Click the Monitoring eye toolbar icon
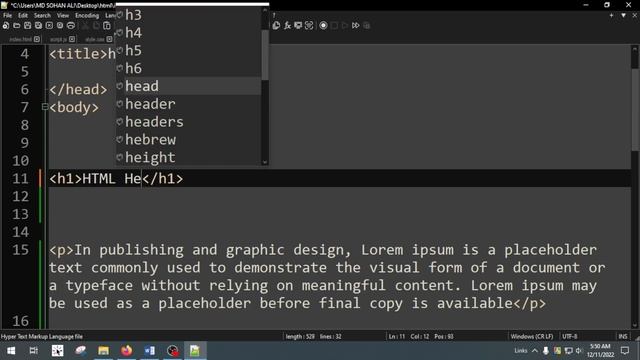This screenshot has width=640, height=360. pos(309,25)
